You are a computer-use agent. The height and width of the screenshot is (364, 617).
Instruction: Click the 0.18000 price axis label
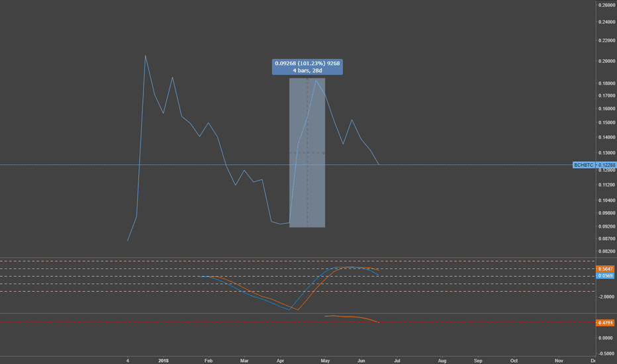tap(606, 83)
